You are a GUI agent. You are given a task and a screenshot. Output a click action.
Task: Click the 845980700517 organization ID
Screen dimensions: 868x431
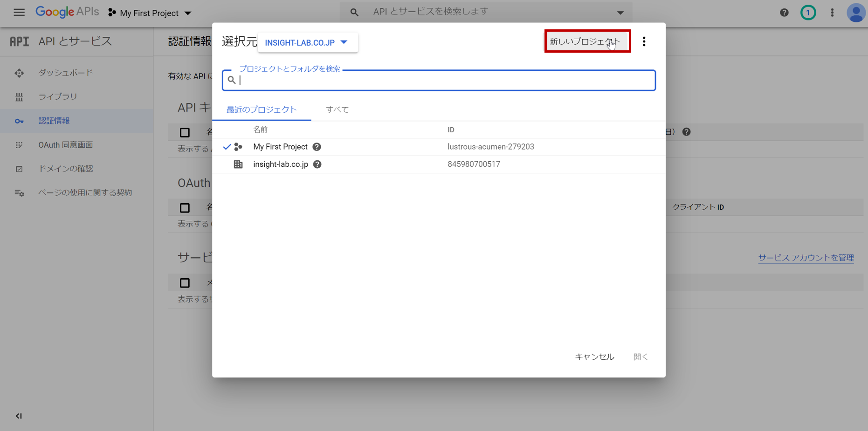[474, 164]
